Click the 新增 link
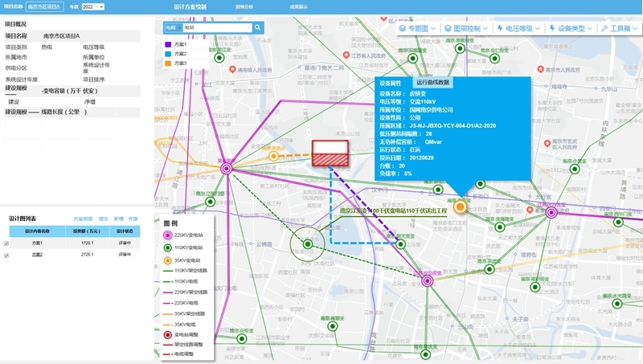This screenshot has width=643, height=364. pyautogui.click(x=118, y=219)
